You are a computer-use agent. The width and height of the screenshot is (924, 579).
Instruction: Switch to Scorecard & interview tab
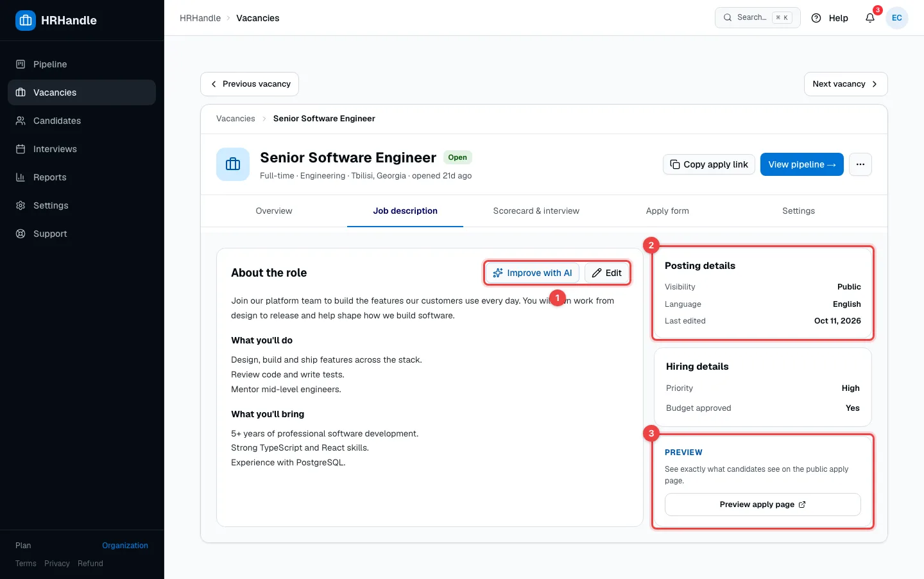[x=536, y=211]
